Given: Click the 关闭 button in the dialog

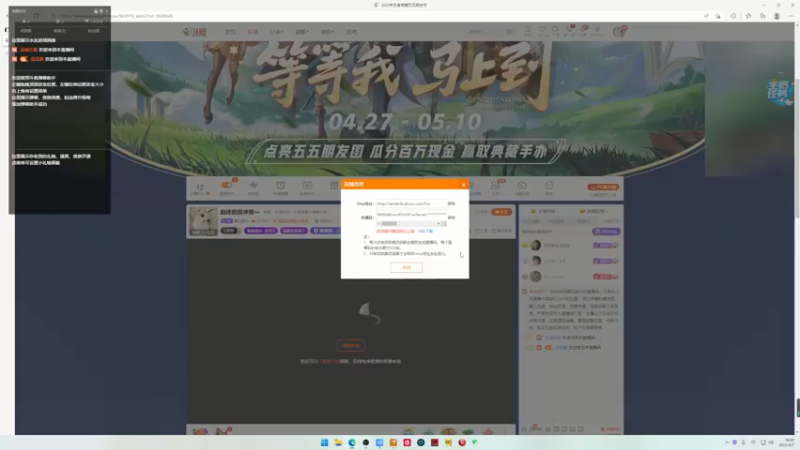Looking at the screenshot, I should (x=407, y=267).
